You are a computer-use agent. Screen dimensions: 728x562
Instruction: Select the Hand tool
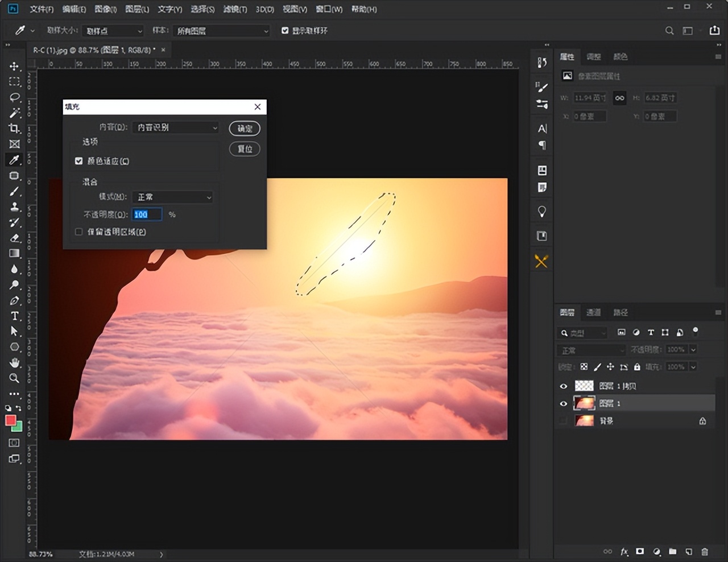(14, 363)
